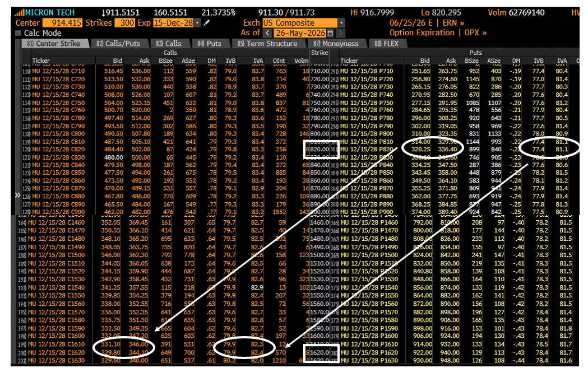Click the Calls Ticker column header
The image size is (588, 377).
(x=41, y=60)
